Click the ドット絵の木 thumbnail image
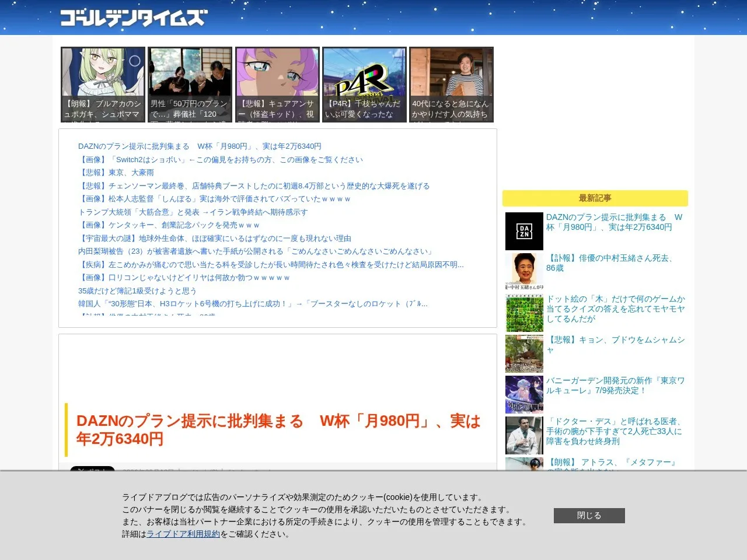Image resolution: width=747 pixels, height=560 pixels. click(x=524, y=313)
